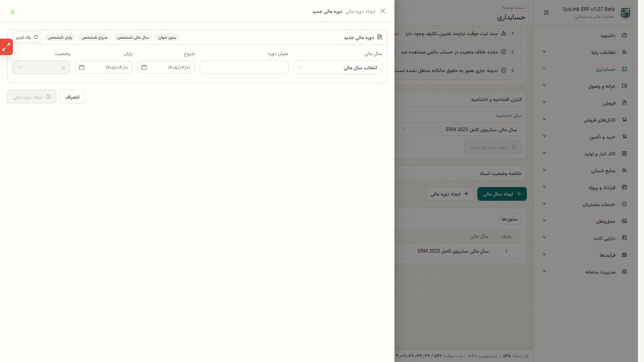Collapse the حسابداری menu chevron

(x=544, y=69)
